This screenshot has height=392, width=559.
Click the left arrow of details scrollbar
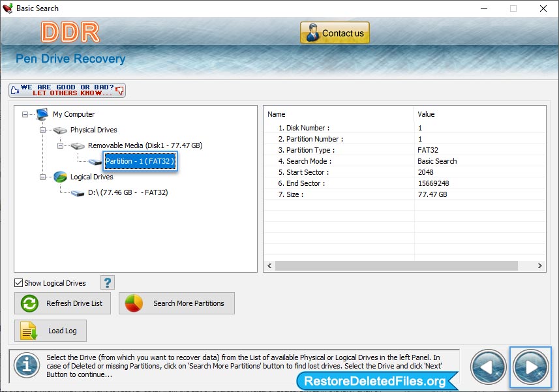click(269, 266)
